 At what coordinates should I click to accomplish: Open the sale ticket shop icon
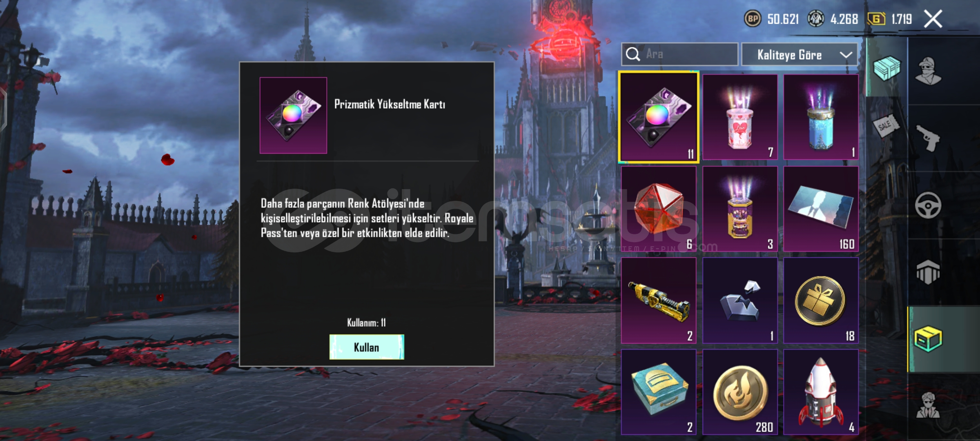[886, 126]
